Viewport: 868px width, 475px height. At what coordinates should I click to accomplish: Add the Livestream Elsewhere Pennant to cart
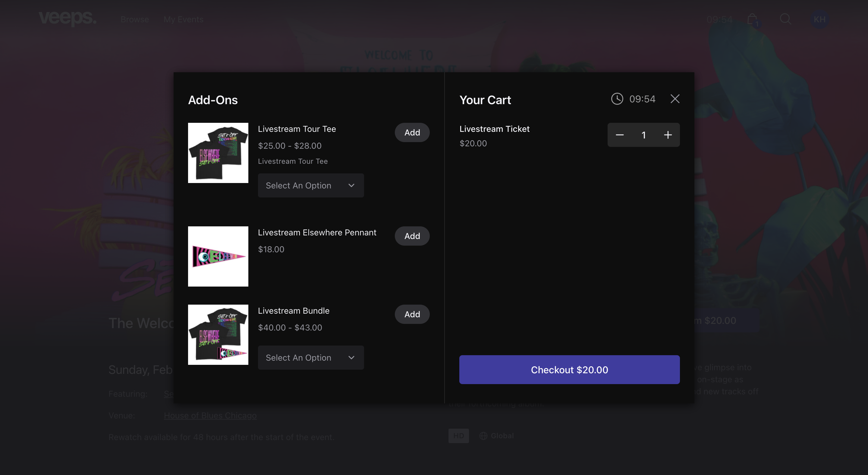coord(412,236)
